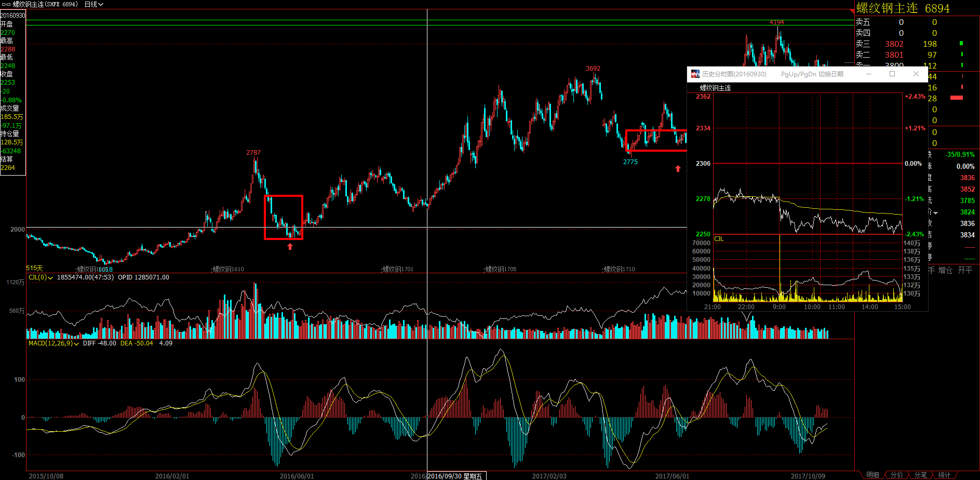Click the 历史分时图 window app icon
Viewport: 980px width, 480px height.
(695, 74)
